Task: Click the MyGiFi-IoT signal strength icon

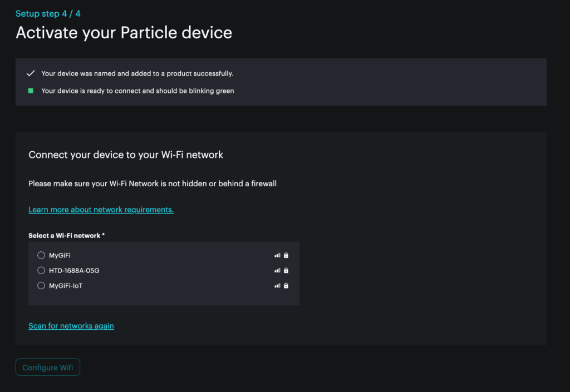Action: pyautogui.click(x=277, y=286)
